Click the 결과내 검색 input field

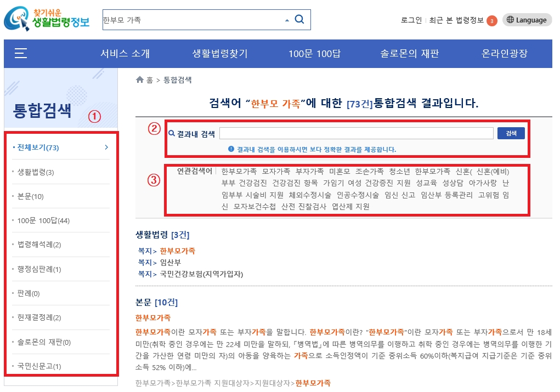click(x=356, y=133)
